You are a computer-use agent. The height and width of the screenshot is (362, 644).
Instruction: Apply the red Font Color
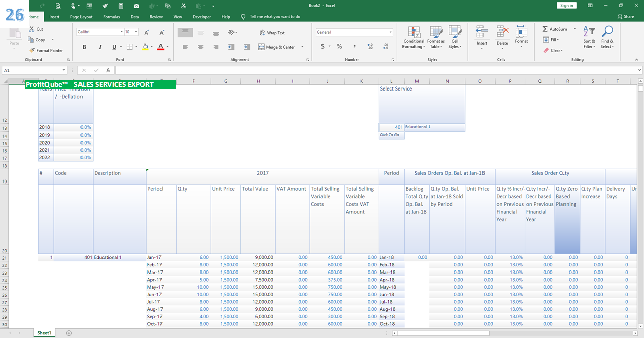(x=160, y=47)
